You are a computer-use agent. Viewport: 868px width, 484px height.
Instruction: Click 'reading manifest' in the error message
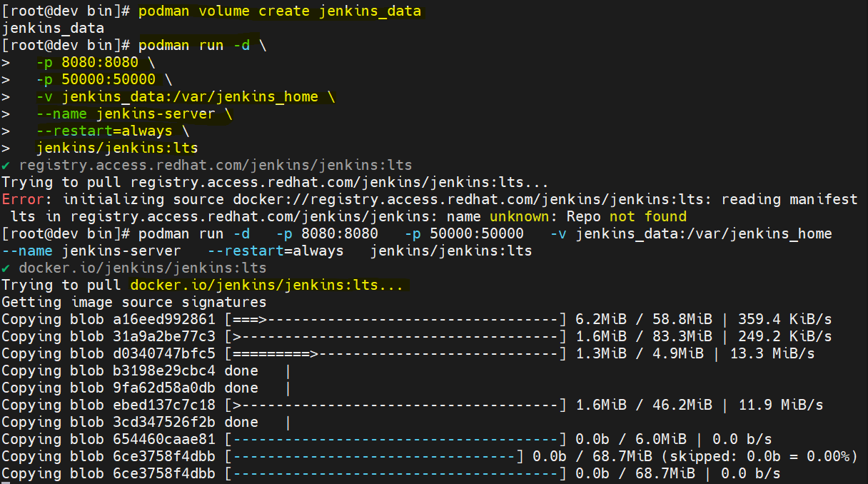tap(789, 199)
